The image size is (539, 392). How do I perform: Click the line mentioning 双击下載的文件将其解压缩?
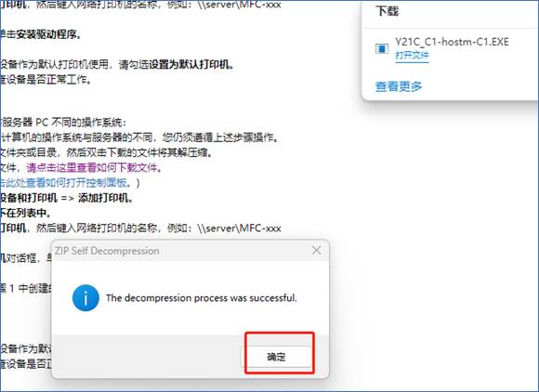click(106, 152)
